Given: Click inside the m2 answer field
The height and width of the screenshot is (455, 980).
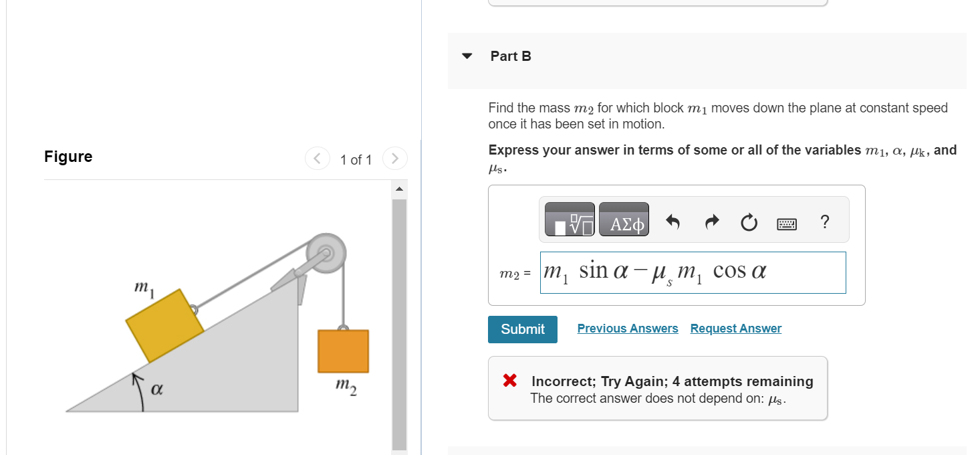Looking at the screenshot, I should [693, 272].
